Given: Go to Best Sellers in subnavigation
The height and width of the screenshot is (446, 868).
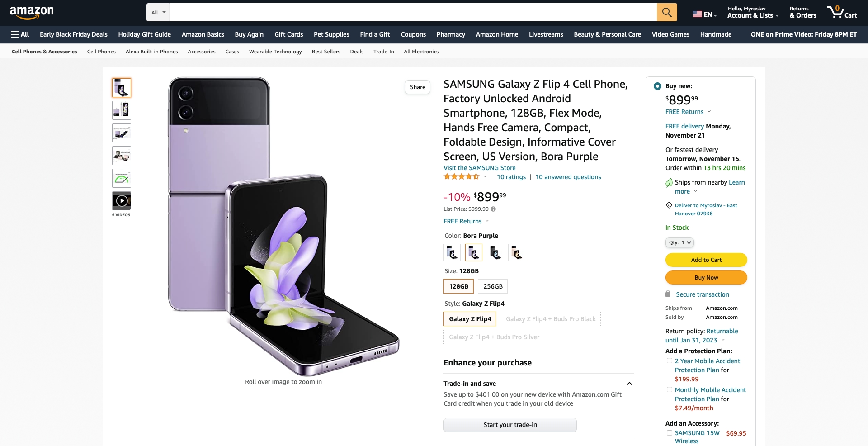Looking at the screenshot, I should pyautogui.click(x=326, y=52).
